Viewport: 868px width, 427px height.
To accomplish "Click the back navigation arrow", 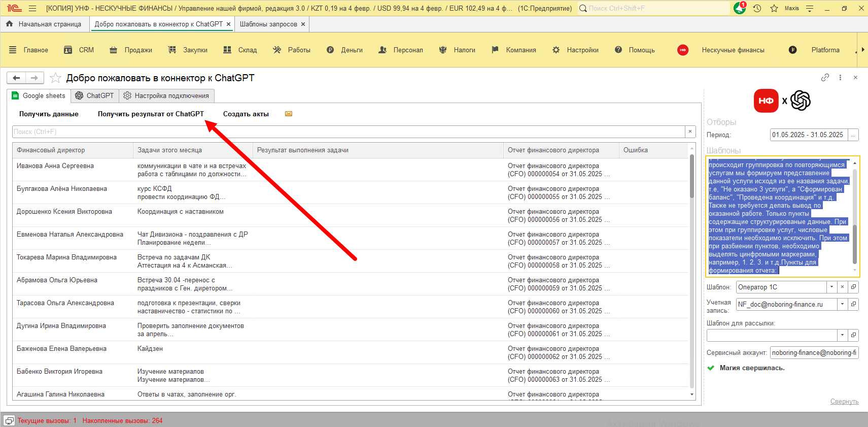I will (16, 78).
